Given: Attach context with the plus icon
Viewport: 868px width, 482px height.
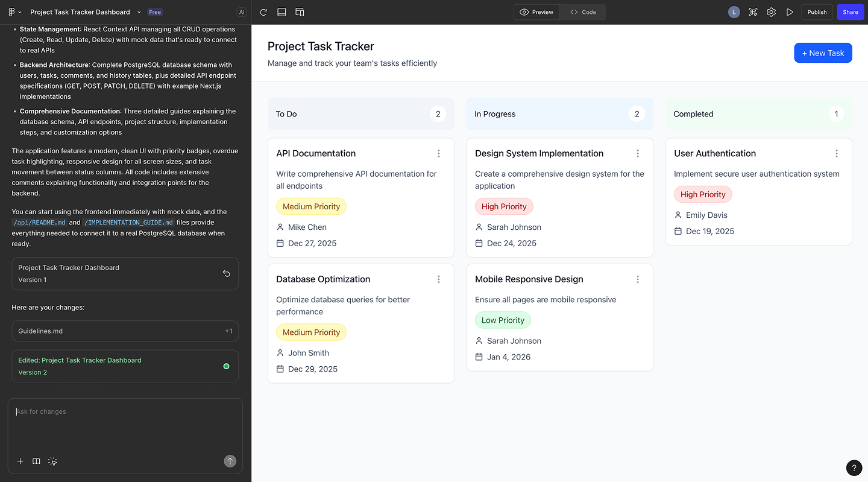Looking at the screenshot, I should pos(20,461).
